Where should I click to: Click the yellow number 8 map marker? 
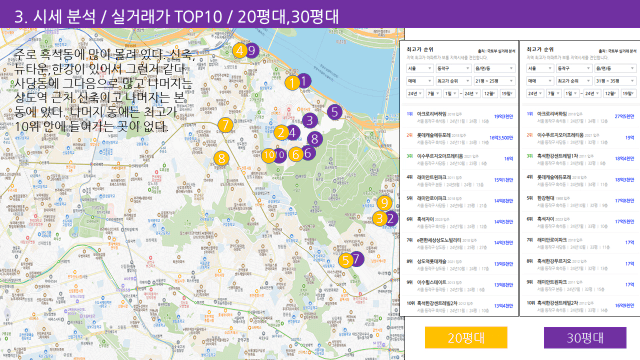(x=221, y=158)
